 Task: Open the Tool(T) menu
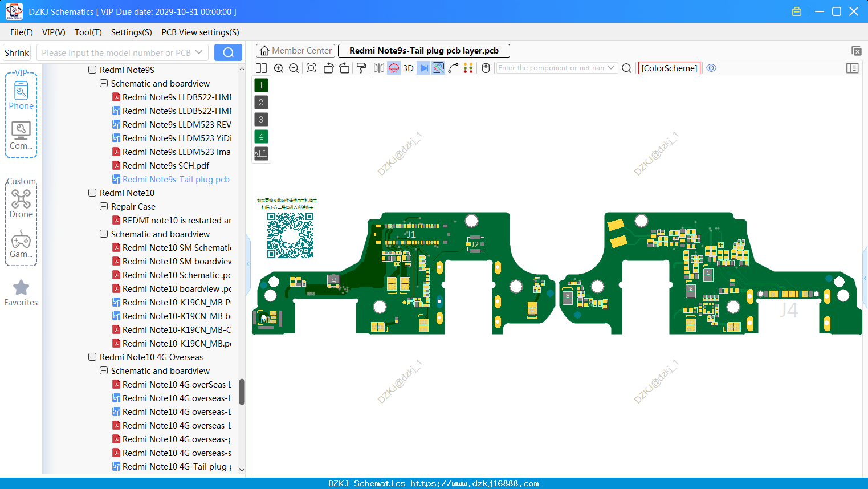[x=88, y=32]
